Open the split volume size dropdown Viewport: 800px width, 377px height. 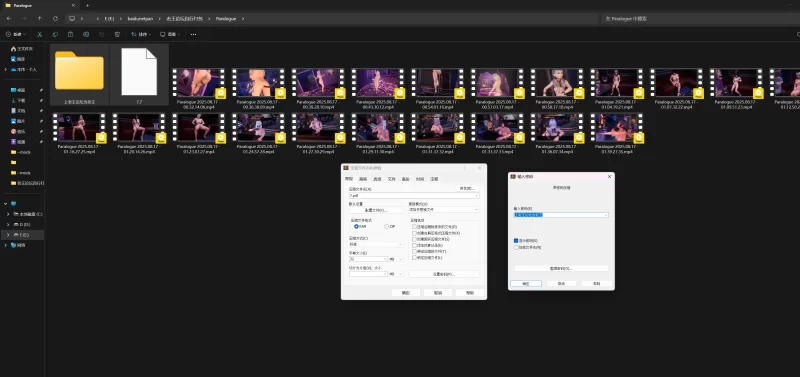click(x=385, y=274)
